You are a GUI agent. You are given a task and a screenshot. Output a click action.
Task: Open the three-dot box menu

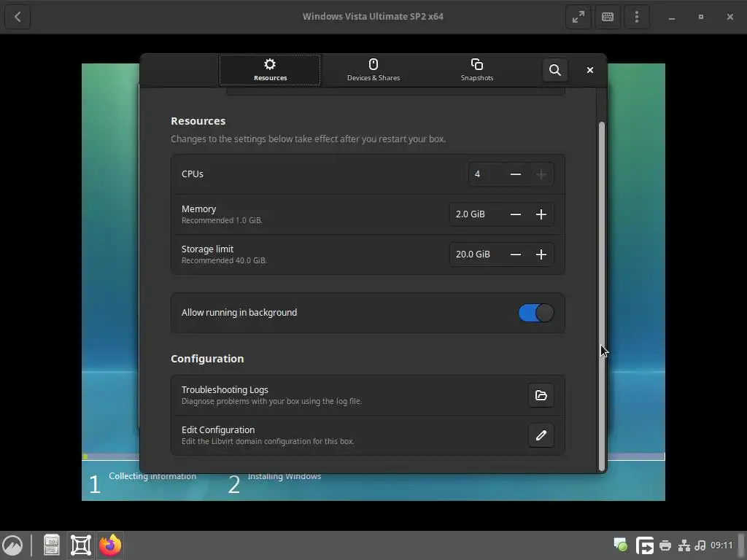coord(636,17)
